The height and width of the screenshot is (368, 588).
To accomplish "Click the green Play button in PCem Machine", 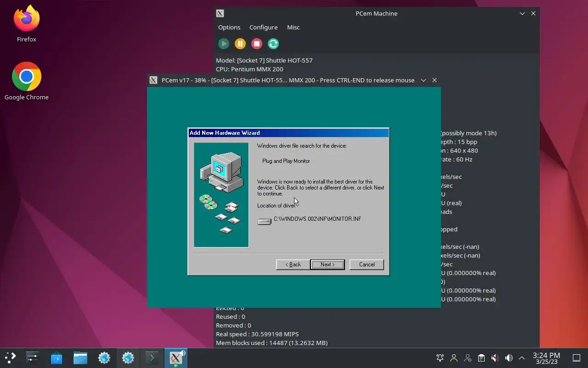I will [x=224, y=44].
